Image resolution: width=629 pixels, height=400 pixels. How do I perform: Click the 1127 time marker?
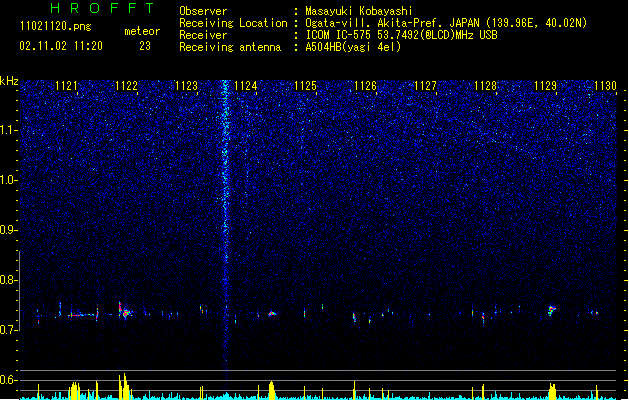(425, 86)
